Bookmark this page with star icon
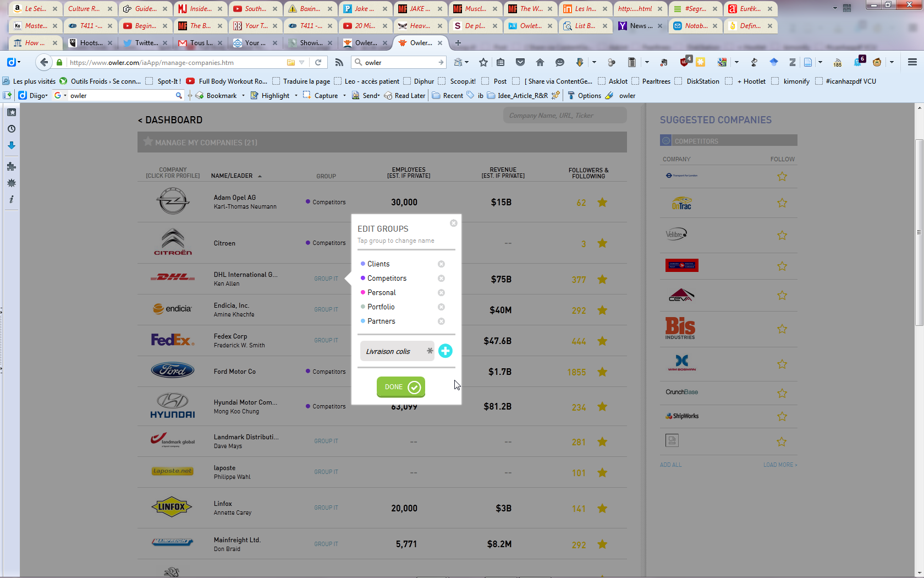Screen dimensions: 924x578 tap(483, 62)
